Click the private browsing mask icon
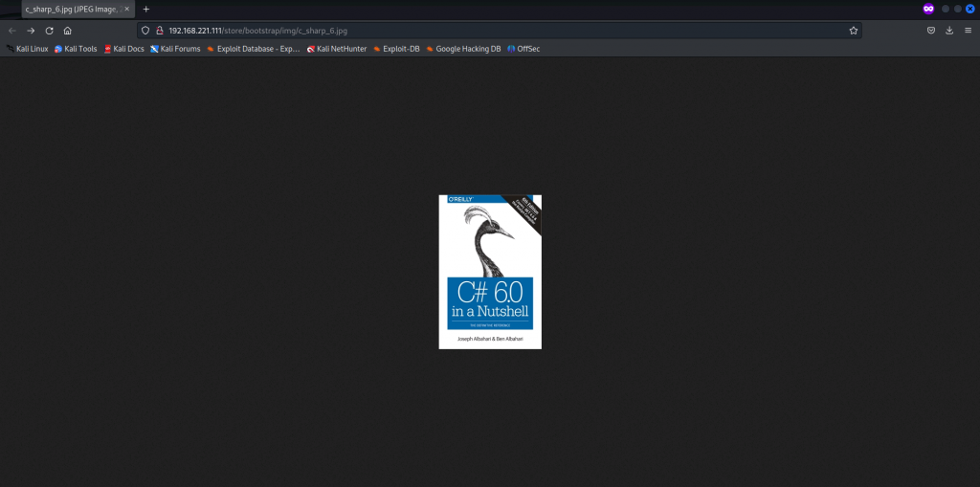Viewport: 980px width, 487px height. point(928,9)
